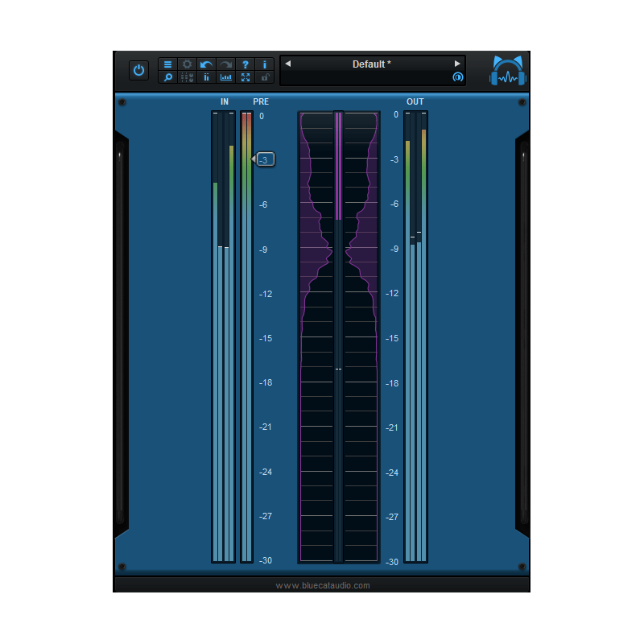
Task: Unlock the interface via the padlock
Action: click(265, 77)
